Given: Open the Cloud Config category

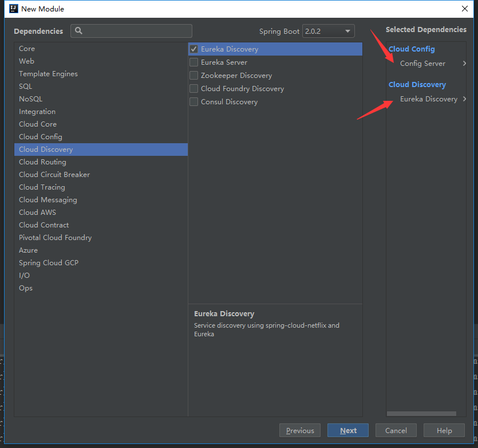Looking at the screenshot, I should (101, 137).
